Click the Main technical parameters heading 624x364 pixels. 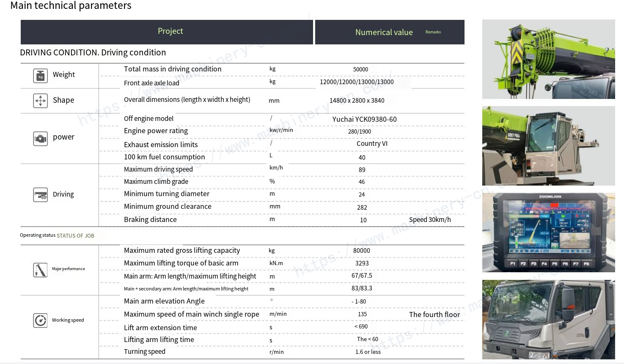click(x=71, y=5)
